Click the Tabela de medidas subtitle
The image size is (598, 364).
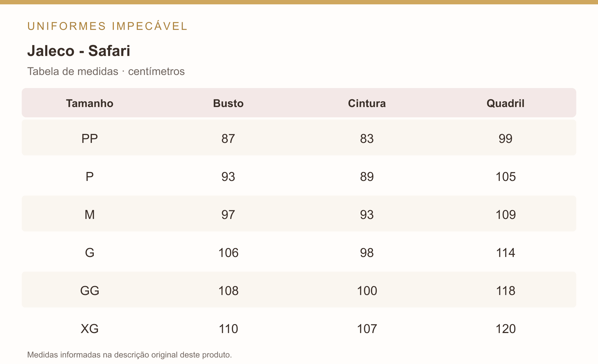point(106,71)
